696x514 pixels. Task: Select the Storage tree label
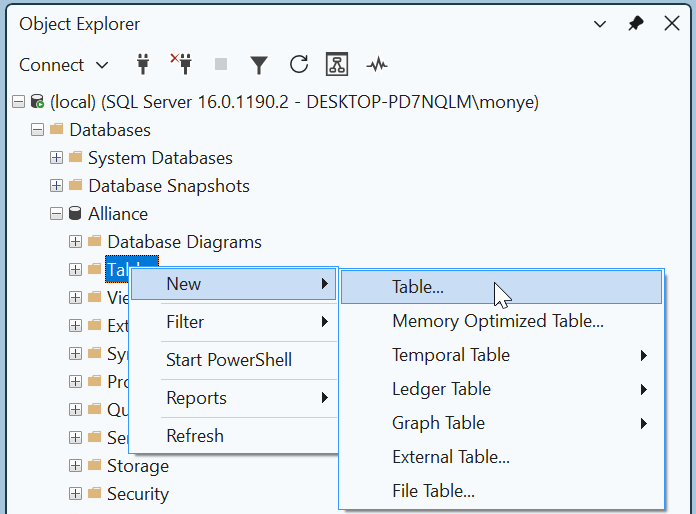pyautogui.click(x=138, y=467)
